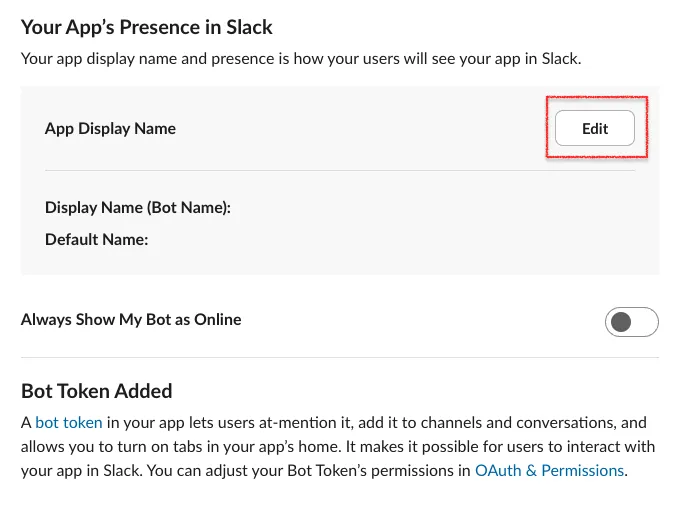Screen dimensions: 678x505
Task: Click the 'Your app display name and presence' description
Action: point(301,58)
